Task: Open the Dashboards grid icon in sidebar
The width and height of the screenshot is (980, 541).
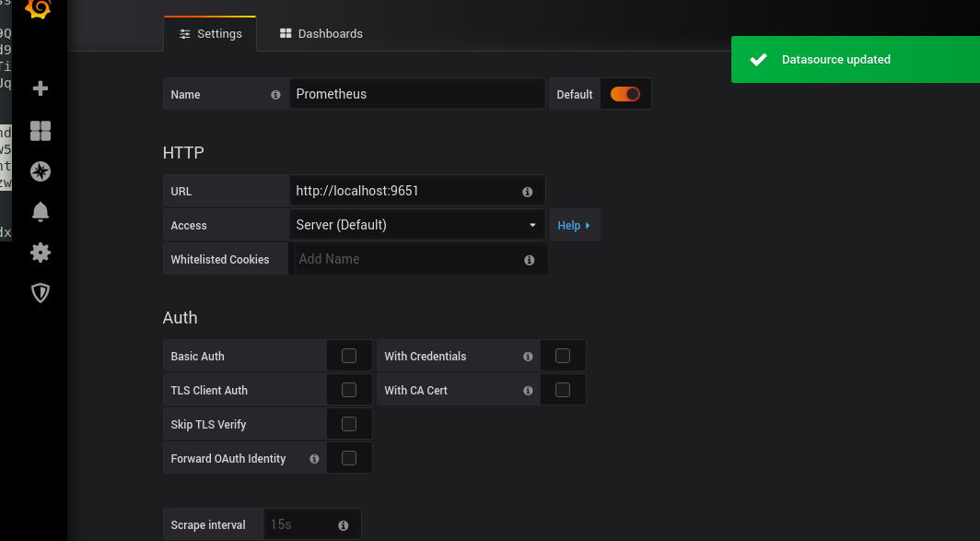Action: [40, 131]
